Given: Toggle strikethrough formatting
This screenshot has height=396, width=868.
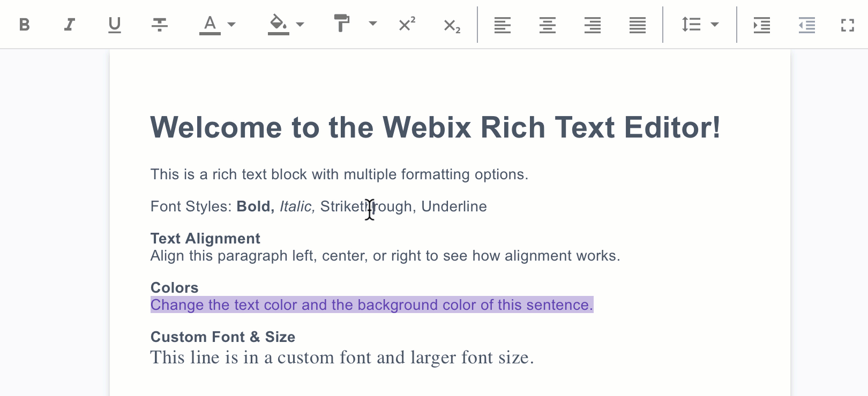Looking at the screenshot, I should 159,25.
